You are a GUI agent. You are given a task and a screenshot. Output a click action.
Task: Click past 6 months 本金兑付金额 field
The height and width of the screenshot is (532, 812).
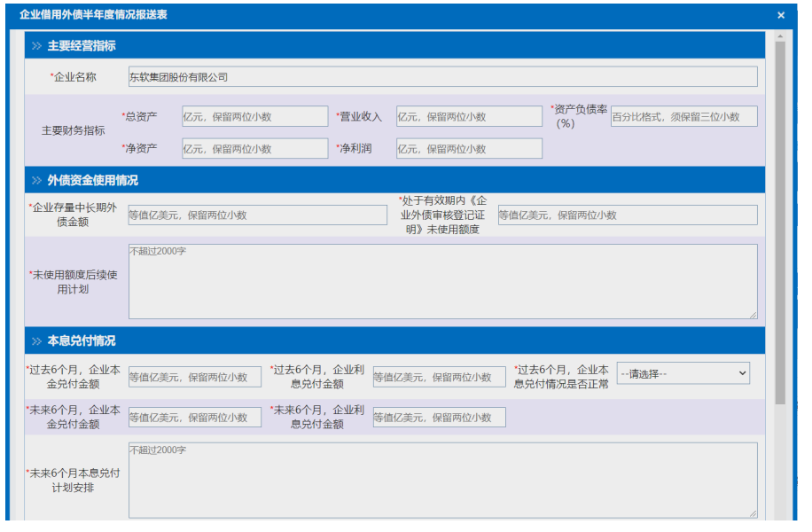pos(195,377)
